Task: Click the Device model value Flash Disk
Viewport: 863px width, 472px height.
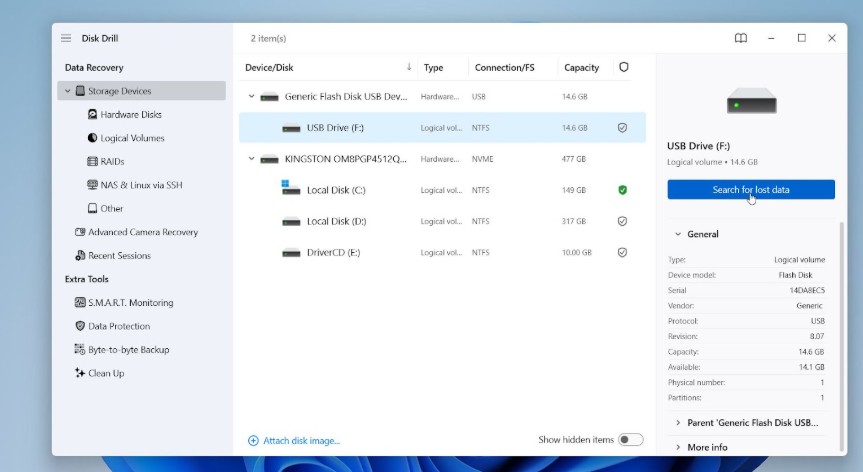Action: pyautogui.click(x=795, y=275)
